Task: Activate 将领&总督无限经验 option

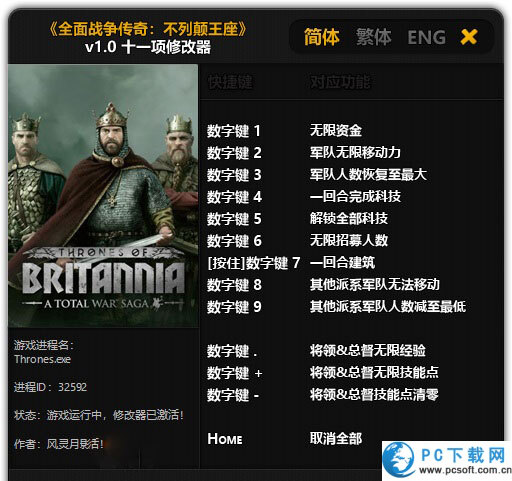Action: point(368,350)
